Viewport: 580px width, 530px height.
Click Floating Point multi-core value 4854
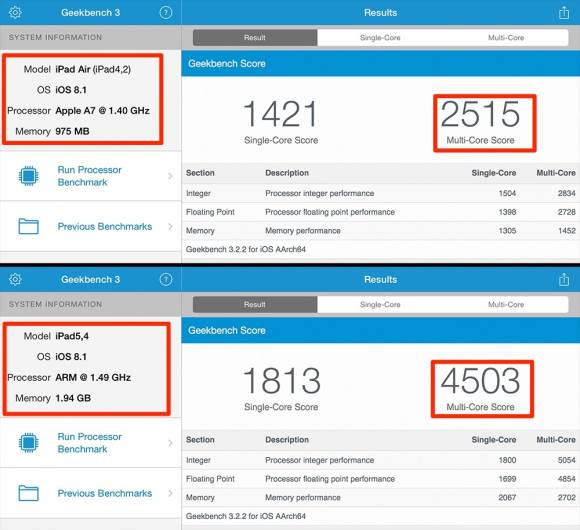pos(566,479)
